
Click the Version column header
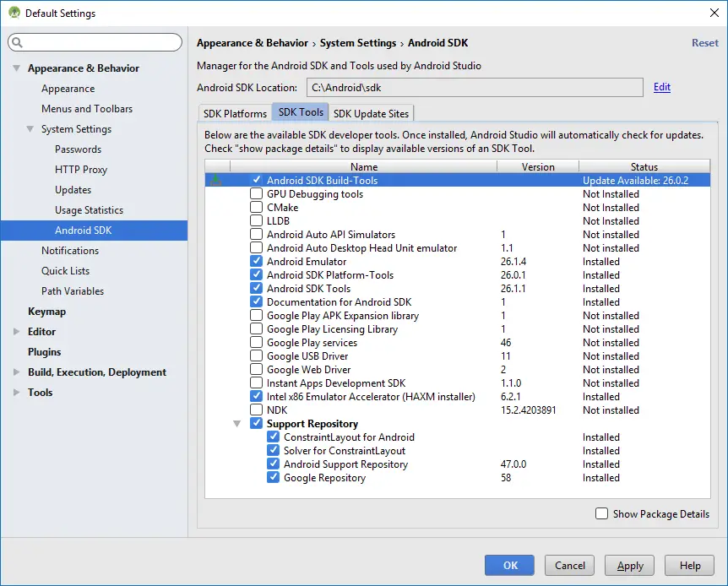coord(538,166)
